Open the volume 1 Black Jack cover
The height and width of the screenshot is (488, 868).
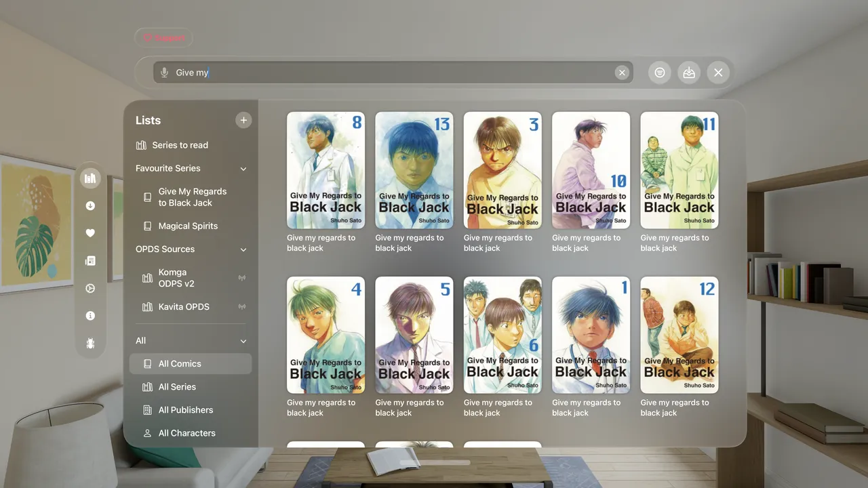(x=591, y=335)
